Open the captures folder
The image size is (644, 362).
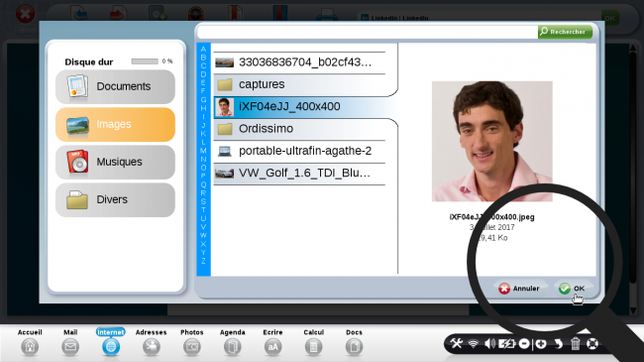coord(299,84)
